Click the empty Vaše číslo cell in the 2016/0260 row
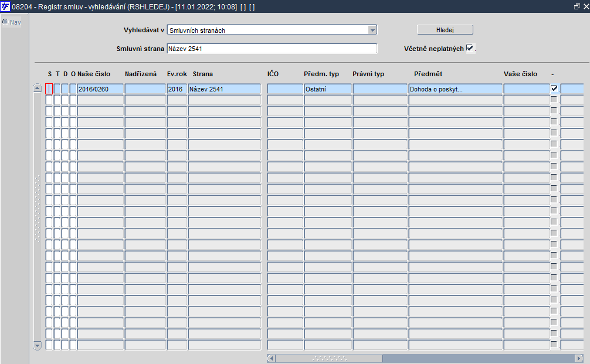 click(x=527, y=89)
